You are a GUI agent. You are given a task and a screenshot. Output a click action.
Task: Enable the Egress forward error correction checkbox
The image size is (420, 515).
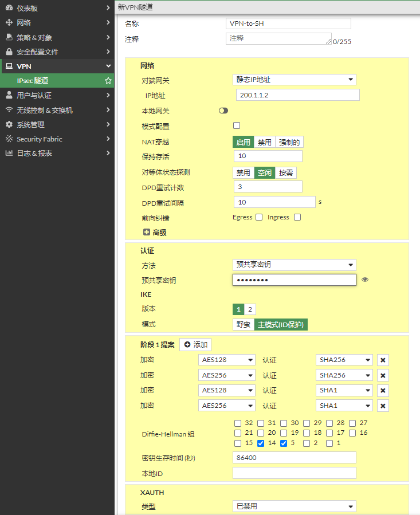pos(259,217)
